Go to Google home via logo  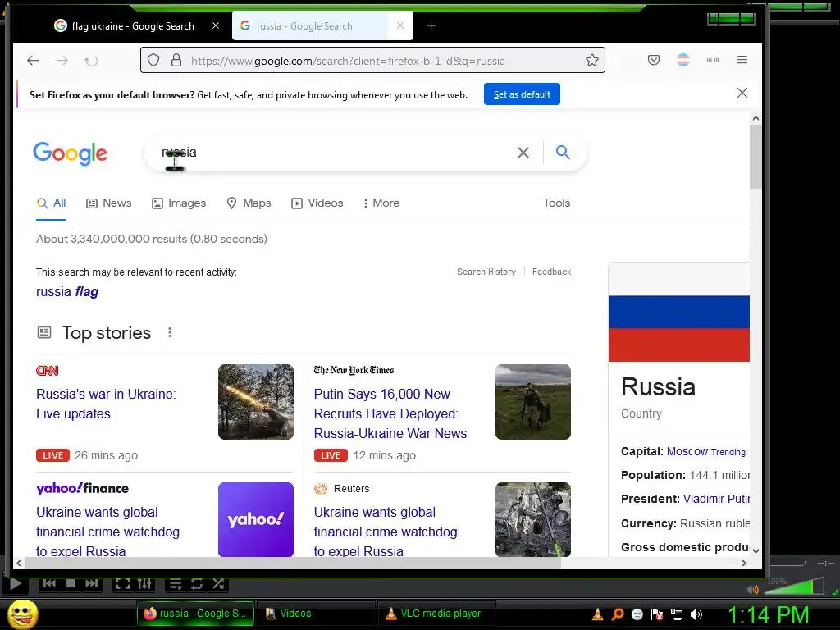(x=71, y=153)
